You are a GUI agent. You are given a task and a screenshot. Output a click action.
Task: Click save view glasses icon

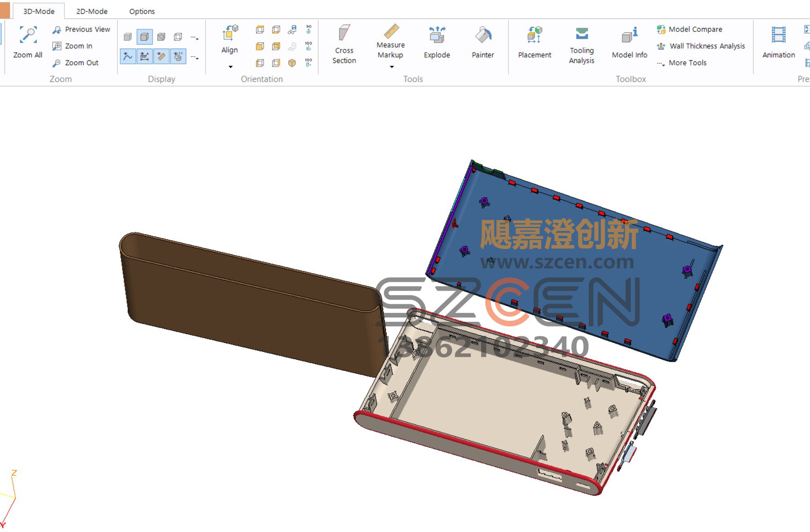click(292, 30)
